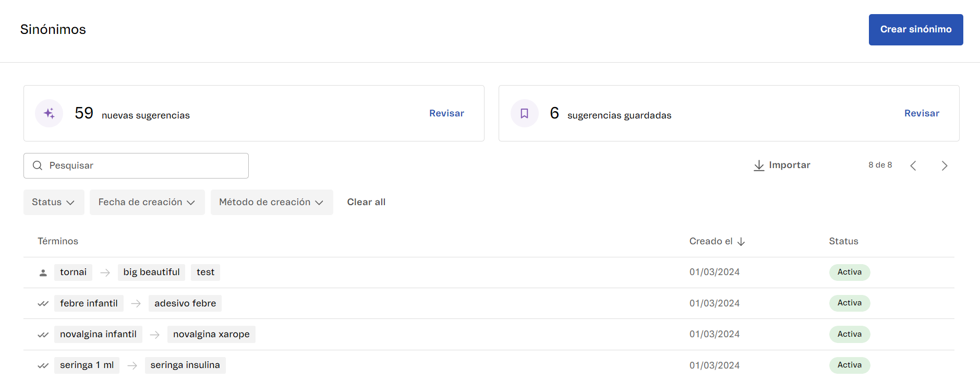Click the big beautiful synonym tag
The height and width of the screenshot is (379, 980).
(151, 272)
